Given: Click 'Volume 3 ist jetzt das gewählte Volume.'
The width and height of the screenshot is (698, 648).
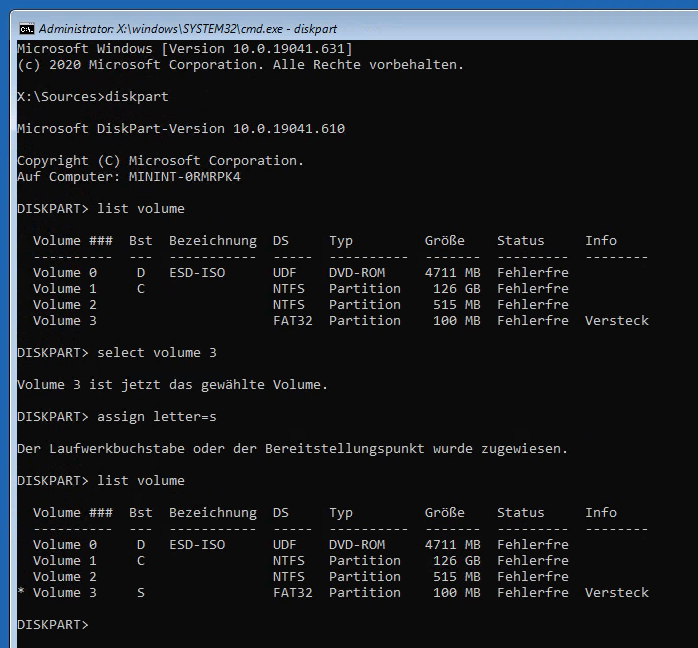Looking at the screenshot, I should (173, 385).
